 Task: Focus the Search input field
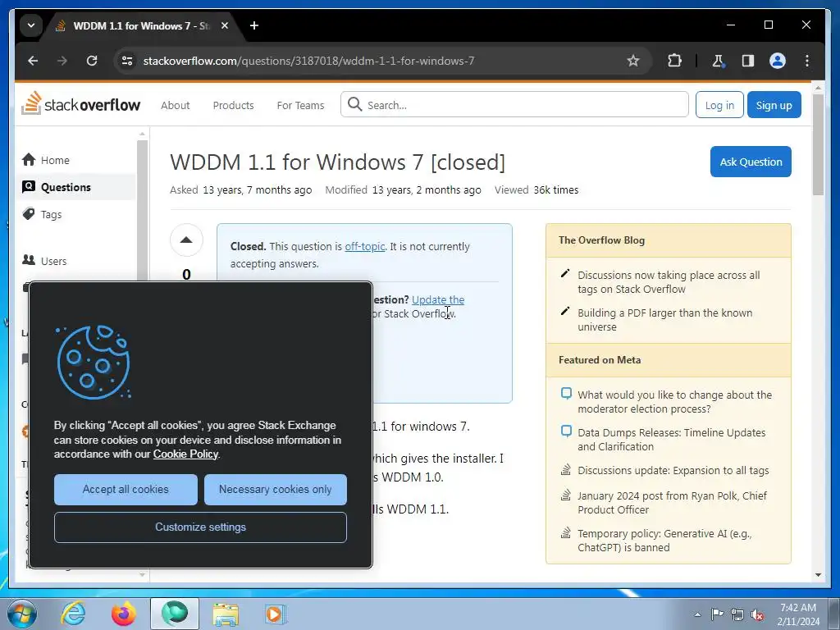(514, 104)
